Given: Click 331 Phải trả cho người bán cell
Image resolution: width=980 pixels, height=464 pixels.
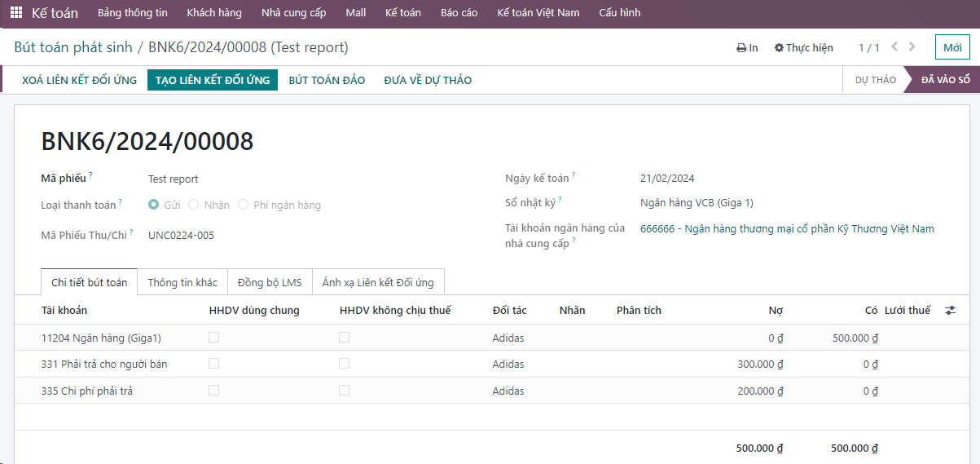Looking at the screenshot, I should [104, 364].
